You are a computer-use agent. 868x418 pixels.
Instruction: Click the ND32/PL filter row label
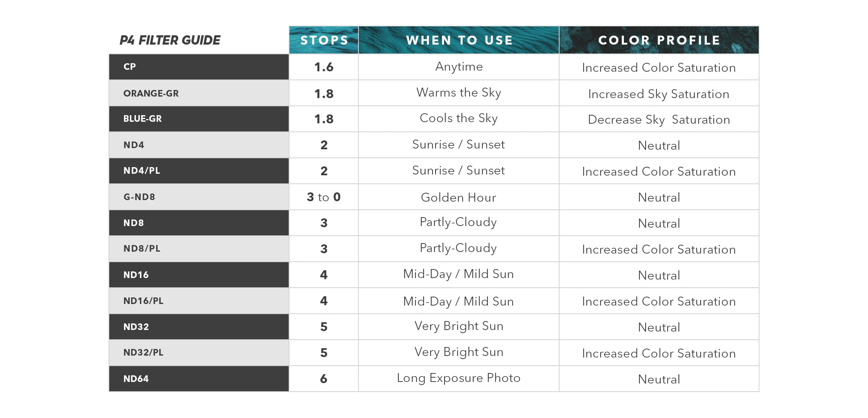click(199, 352)
